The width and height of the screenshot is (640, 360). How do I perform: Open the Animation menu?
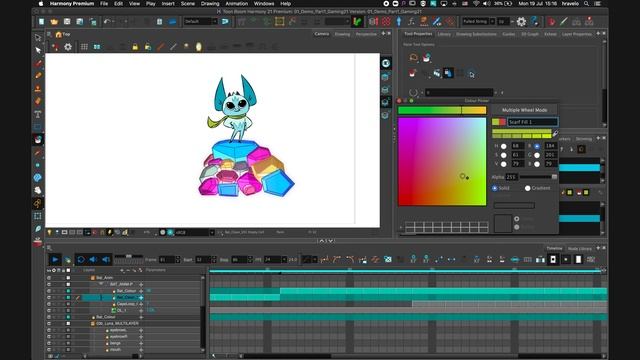tap(237, 4)
